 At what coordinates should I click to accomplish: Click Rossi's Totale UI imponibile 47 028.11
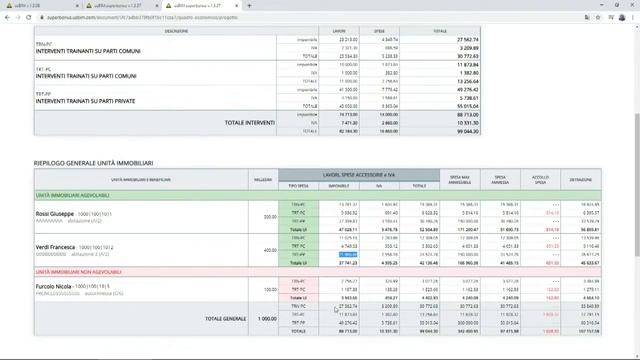(348, 230)
